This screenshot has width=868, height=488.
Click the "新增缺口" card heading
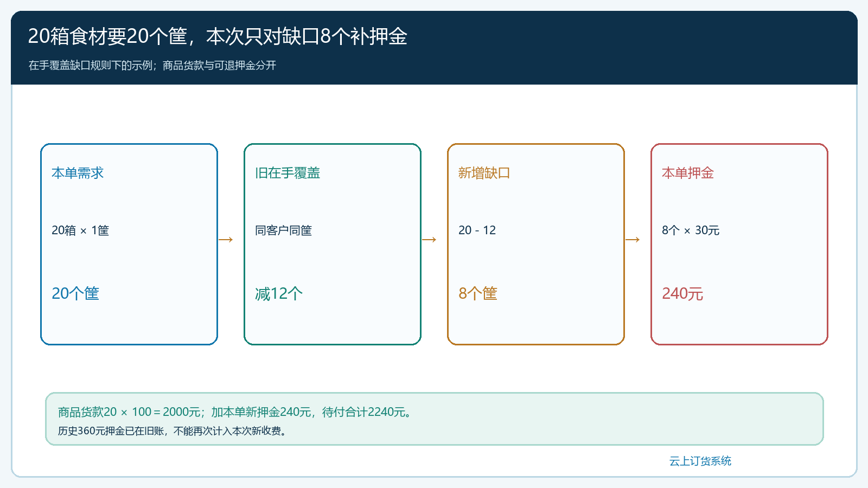(484, 173)
